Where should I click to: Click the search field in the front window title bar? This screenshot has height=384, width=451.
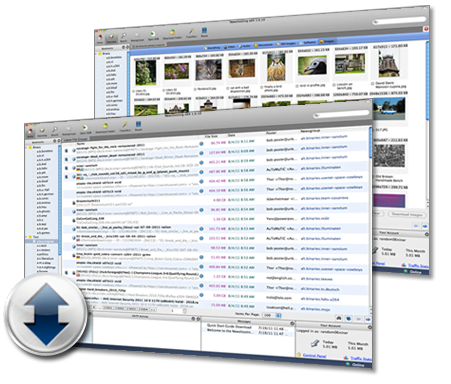[x=341, y=114]
